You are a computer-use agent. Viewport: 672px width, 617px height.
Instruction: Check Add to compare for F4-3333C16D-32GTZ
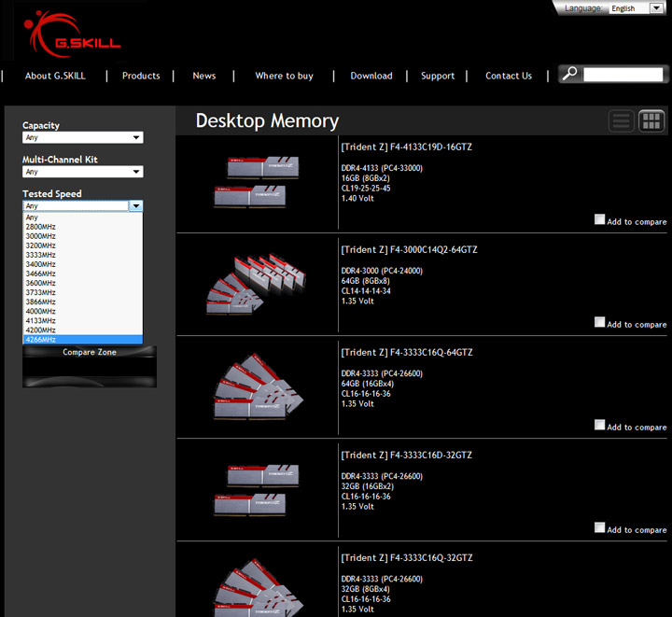pyautogui.click(x=599, y=527)
